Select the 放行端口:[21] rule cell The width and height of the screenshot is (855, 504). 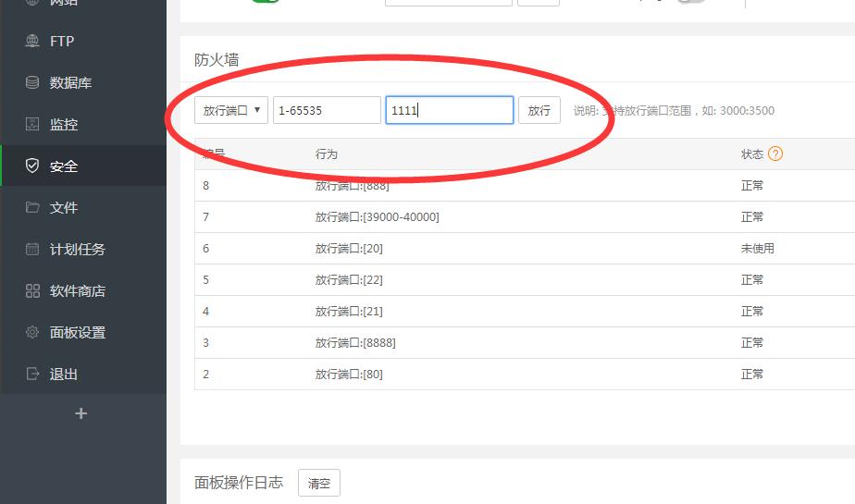coord(349,311)
